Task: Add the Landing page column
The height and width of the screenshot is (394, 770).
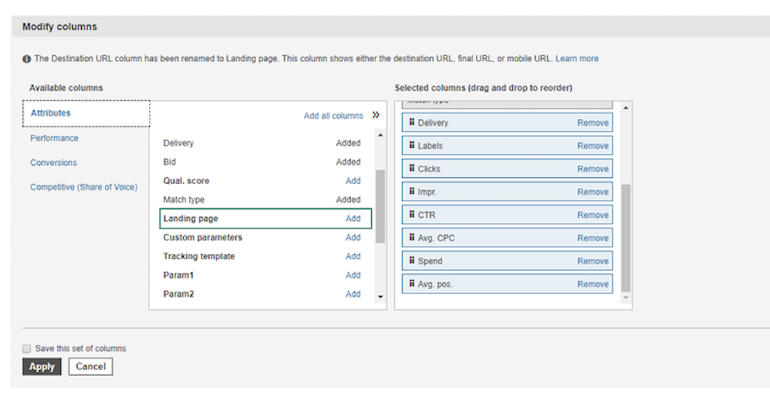Action: tap(353, 219)
